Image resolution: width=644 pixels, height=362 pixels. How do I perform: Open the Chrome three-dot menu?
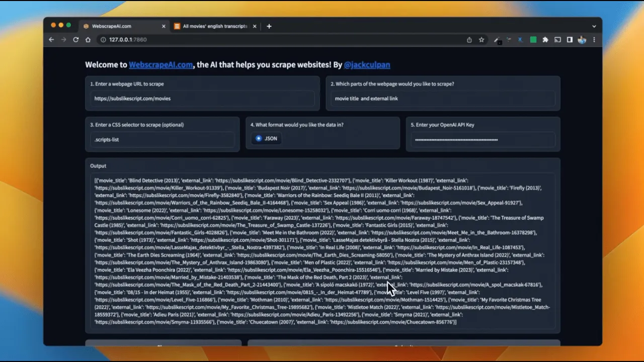[594, 40]
